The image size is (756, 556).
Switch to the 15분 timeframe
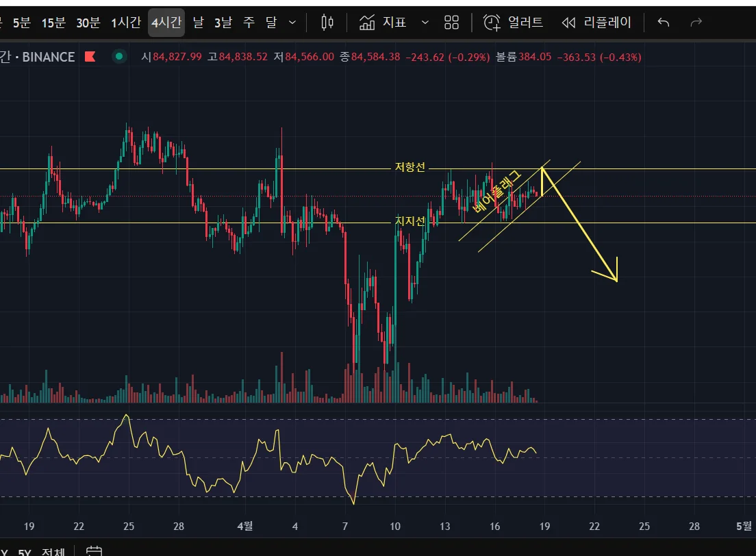53,22
